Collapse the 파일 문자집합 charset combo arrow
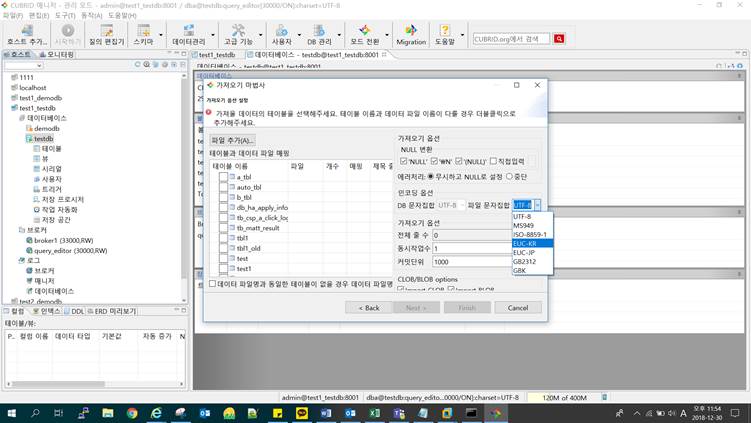The image size is (751, 423). [538, 205]
